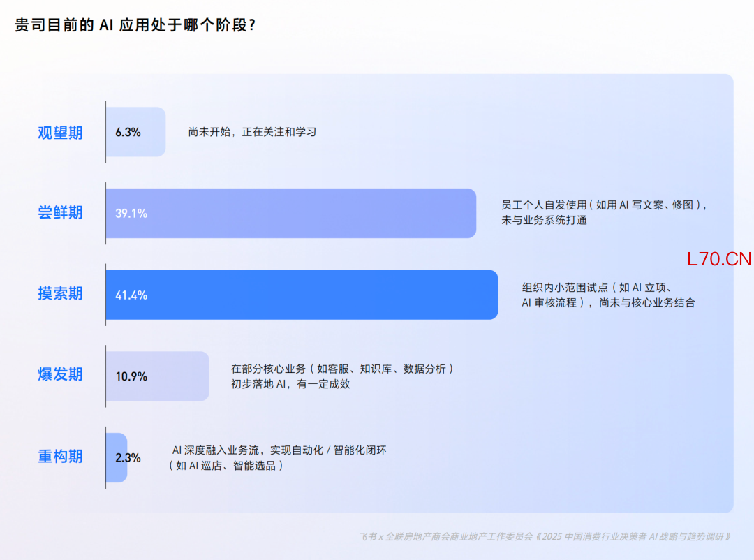This screenshot has height=560, width=754.
Task: Select the 尝鲜期 stage label
Action: [60, 213]
